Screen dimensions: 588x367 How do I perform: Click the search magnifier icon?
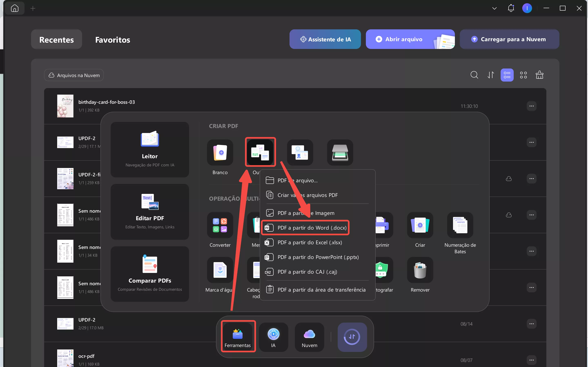(474, 75)
